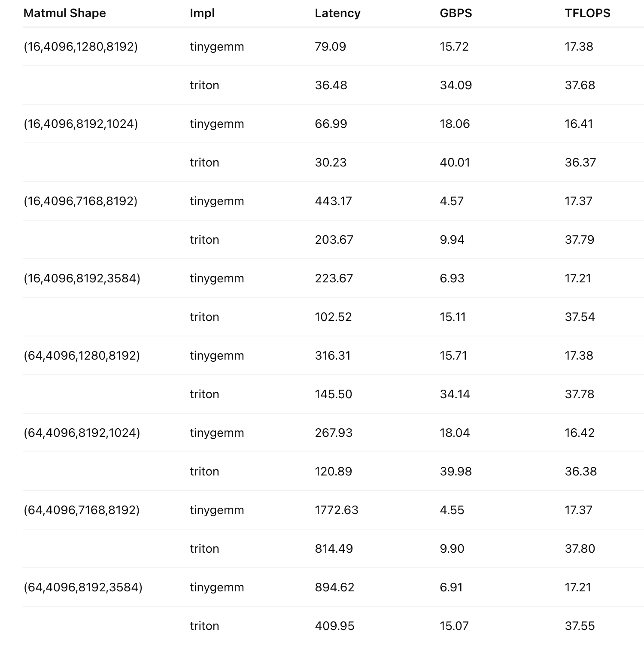Click the GBPS column header

pos(456,13)
